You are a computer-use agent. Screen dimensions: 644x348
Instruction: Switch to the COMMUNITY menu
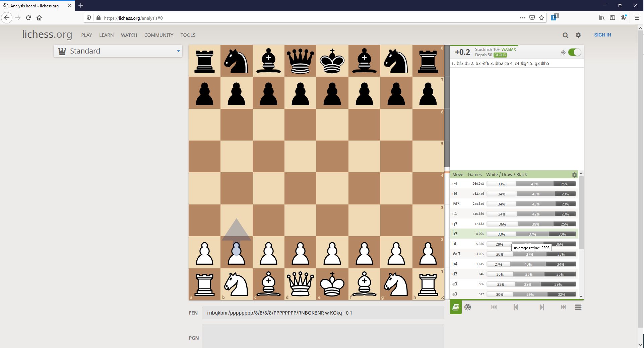(158, 35)
